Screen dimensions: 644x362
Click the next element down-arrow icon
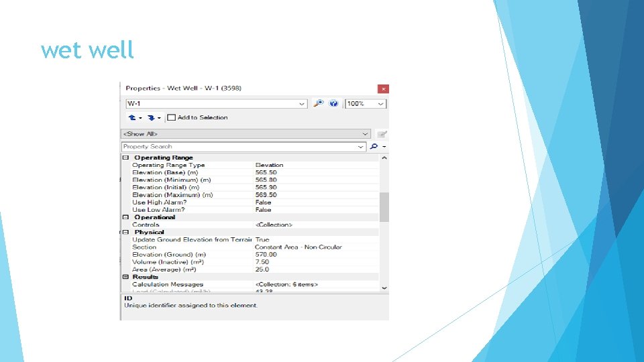coord(151,118)
